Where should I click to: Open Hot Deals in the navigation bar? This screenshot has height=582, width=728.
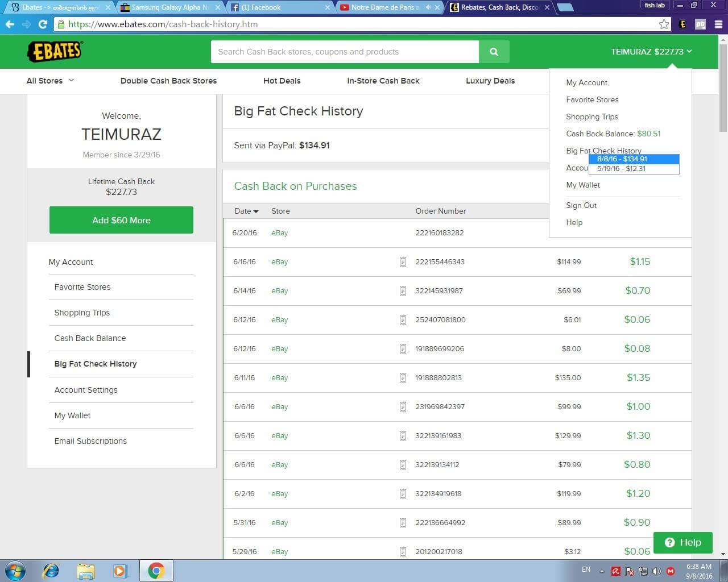coord(282,81)
